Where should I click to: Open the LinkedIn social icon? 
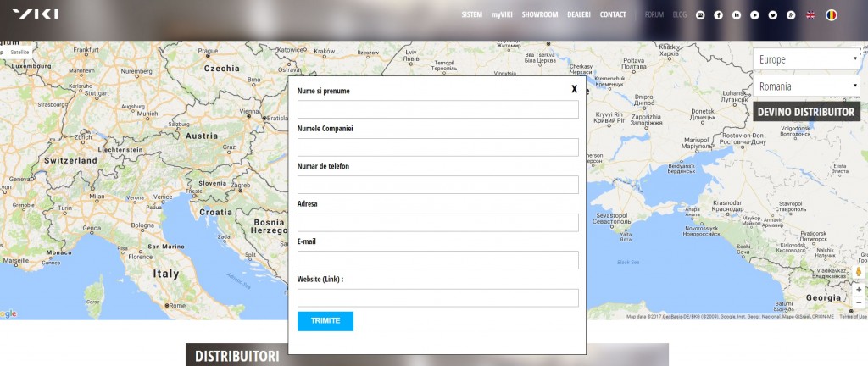(x=737, y=15)
